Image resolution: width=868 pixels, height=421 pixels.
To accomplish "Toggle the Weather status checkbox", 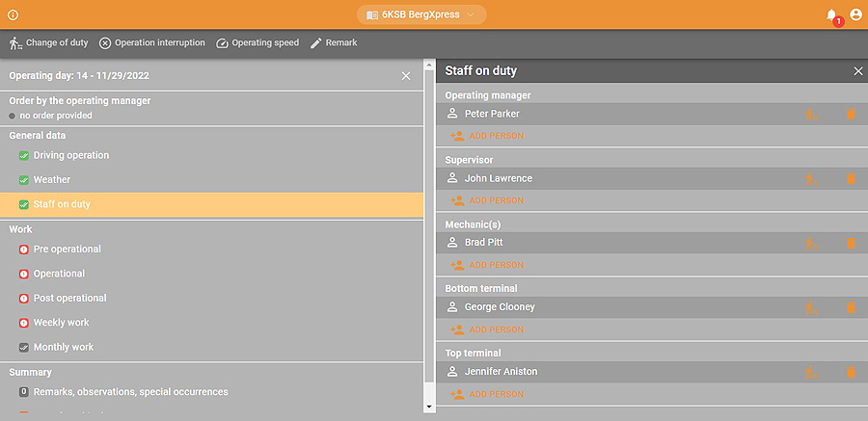I will 24,180.
